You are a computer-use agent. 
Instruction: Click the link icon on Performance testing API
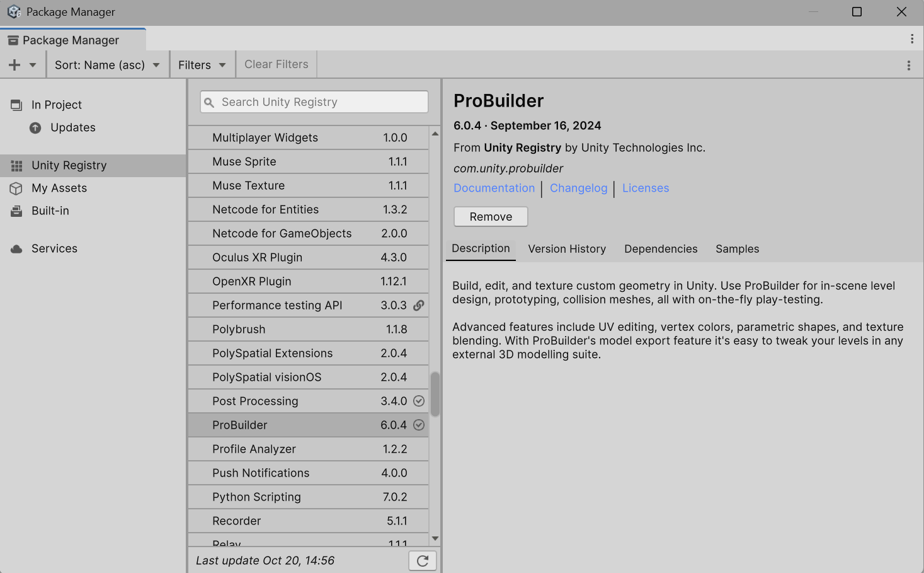pos(419,305)
